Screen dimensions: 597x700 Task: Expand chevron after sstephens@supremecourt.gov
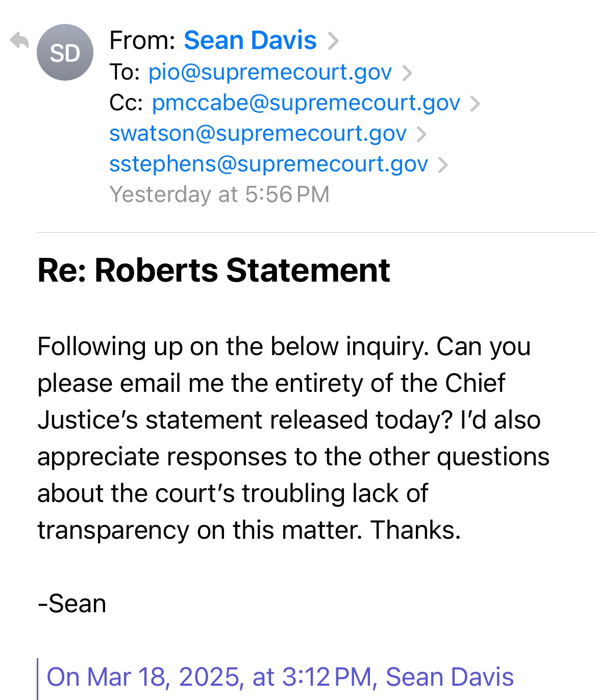(443, 165)
